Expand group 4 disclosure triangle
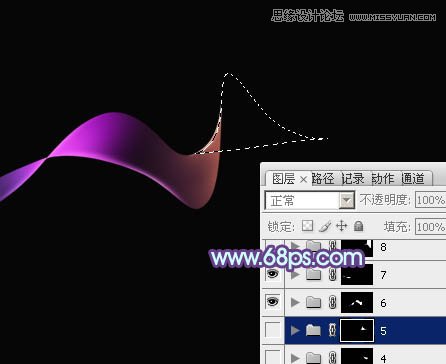The width and height of the screenshot is (446, 364). (x=295, y=358)
